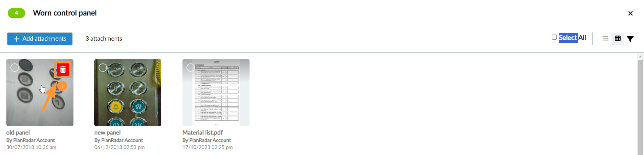
Task: Switch to grid view layout
Action: (618, 39)
